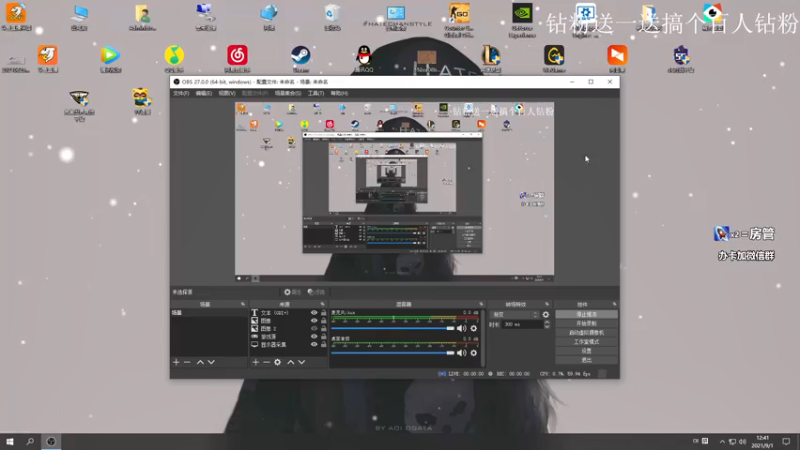The image size is (800, 450).
Task: Open the 帮助(H) menu
Action: pyautogui.click(x=339, y=93)
